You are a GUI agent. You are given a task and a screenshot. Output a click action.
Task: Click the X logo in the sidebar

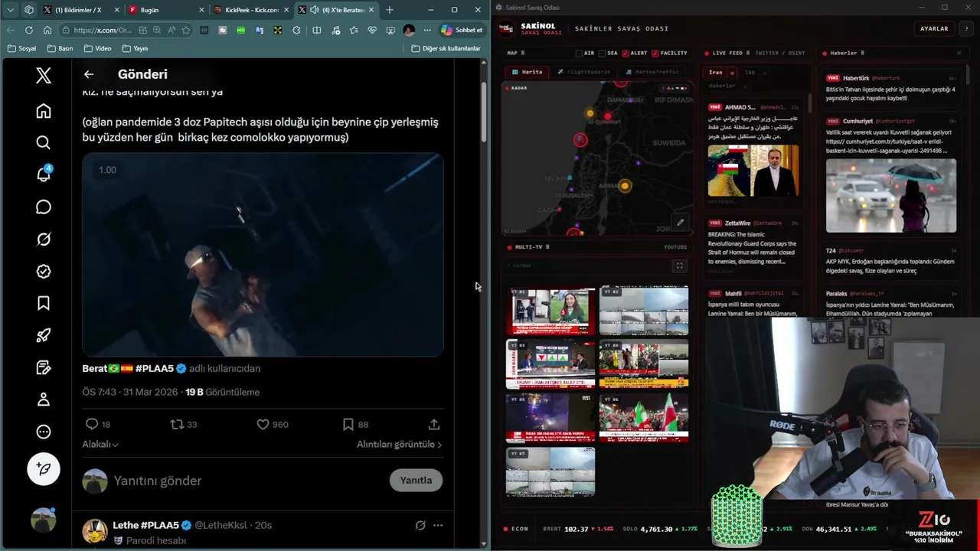44,75
